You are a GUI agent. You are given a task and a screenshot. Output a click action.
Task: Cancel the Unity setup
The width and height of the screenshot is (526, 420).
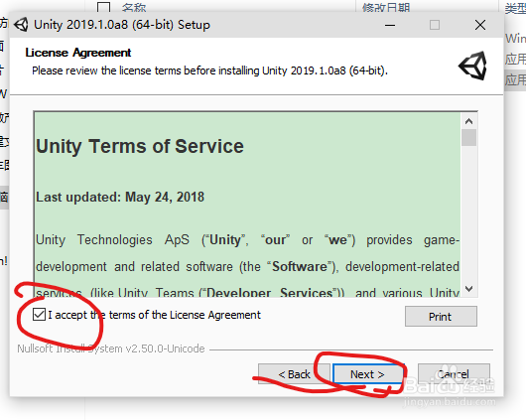[454, 374]
